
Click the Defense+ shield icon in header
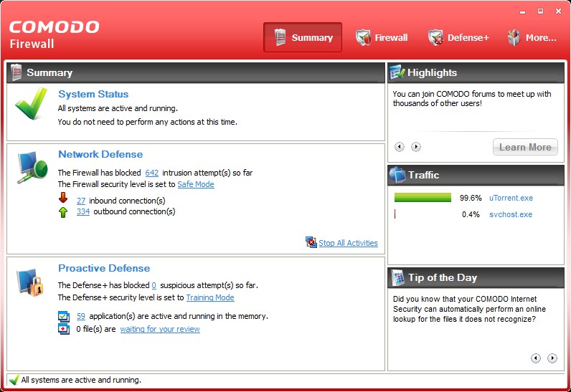(x=435, y=37)
